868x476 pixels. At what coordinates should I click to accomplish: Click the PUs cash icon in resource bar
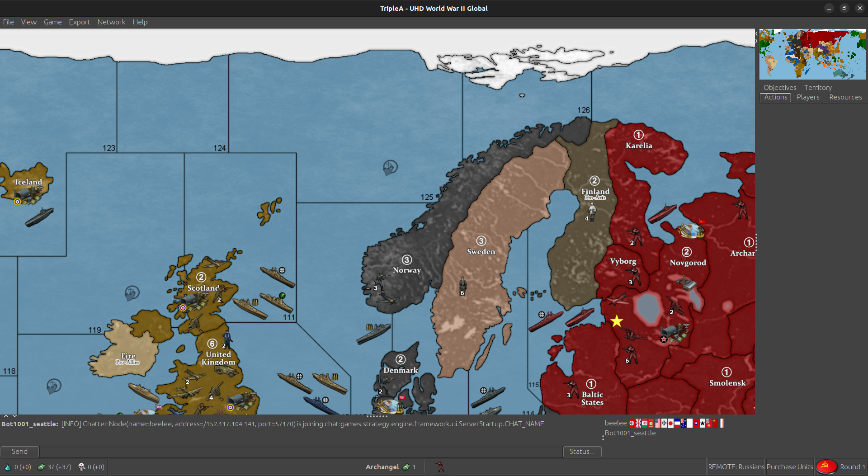[41, 467]
